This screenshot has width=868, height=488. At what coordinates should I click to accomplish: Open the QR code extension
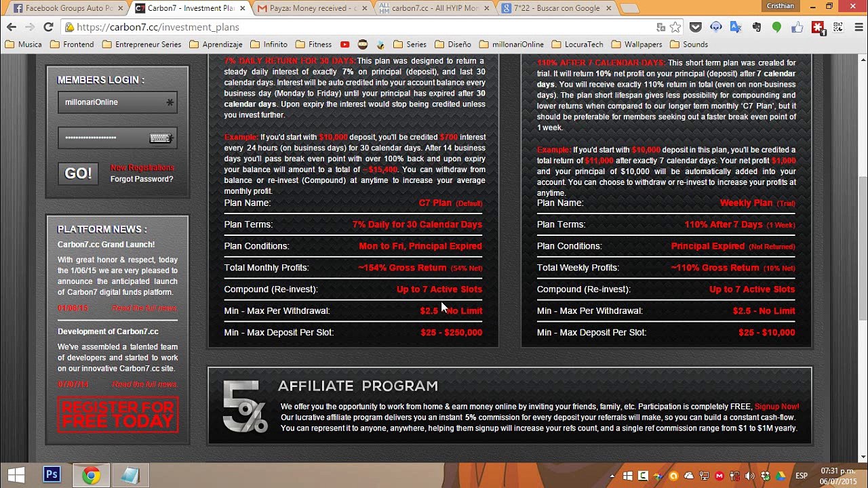(x=838, y=27)
